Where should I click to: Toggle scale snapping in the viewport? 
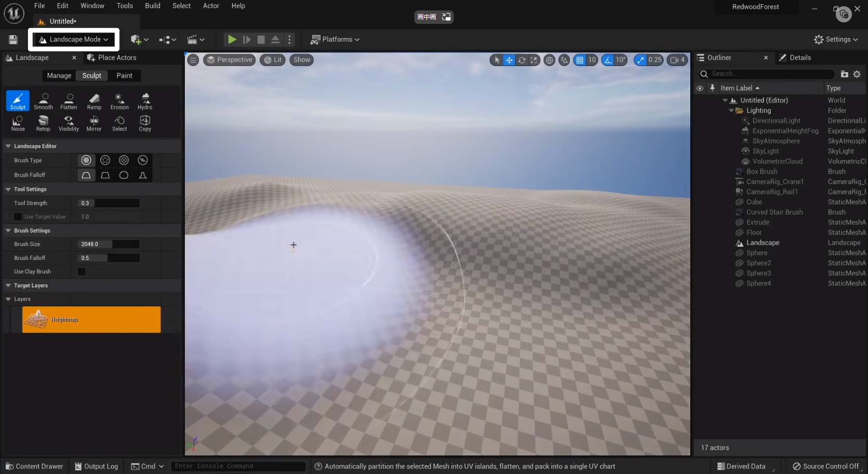(641, 60)
